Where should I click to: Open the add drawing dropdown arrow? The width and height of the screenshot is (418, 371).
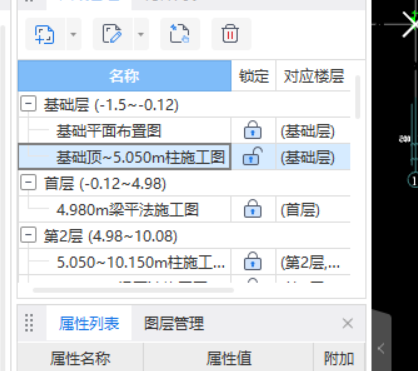point(74,34)
